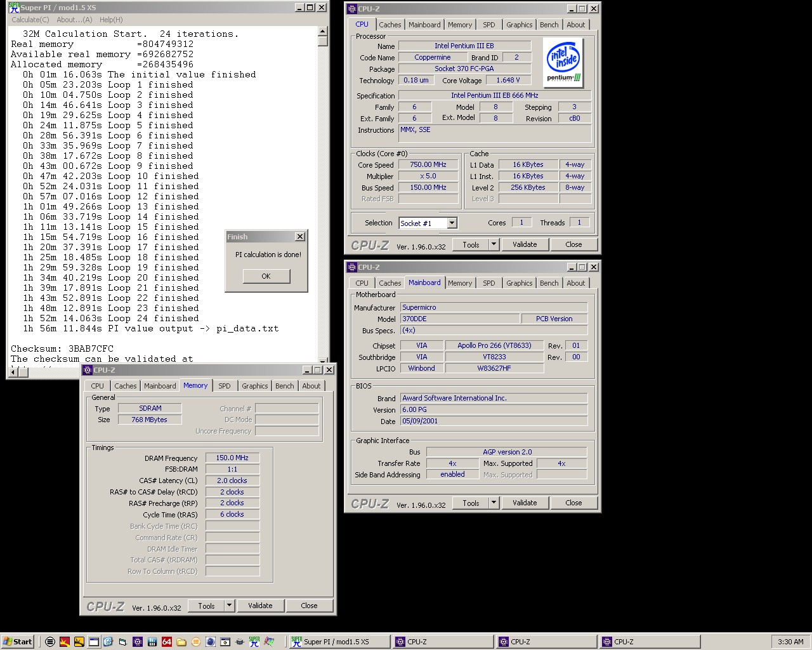Click the colorful icon right of Super PI shortcut
The image size is (812, 650).
tap(269, 642)
